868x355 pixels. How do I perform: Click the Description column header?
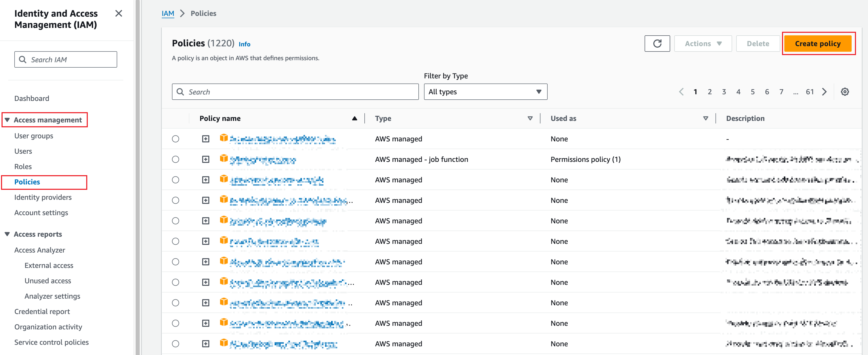(745, 118)
